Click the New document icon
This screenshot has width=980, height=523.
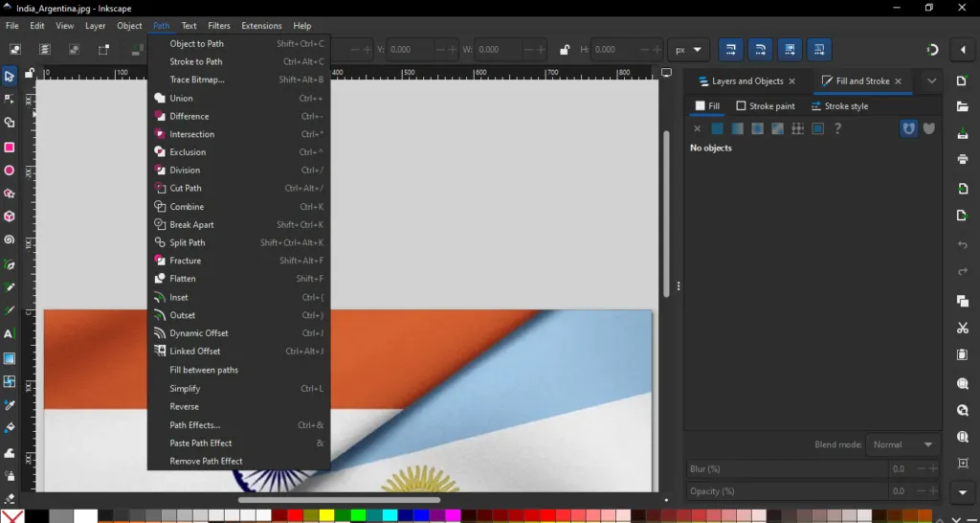click(963, 80)
